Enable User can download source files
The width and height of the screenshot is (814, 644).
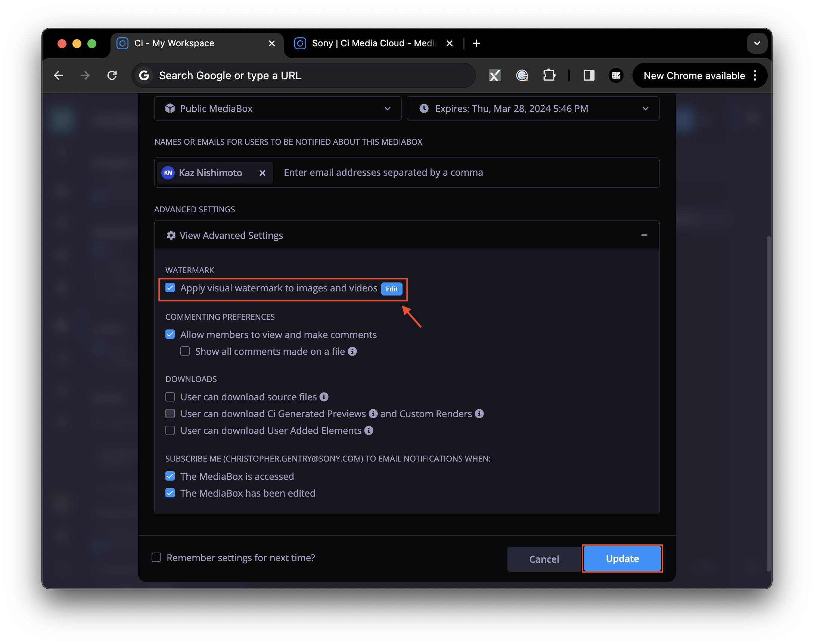click(170, 397)
